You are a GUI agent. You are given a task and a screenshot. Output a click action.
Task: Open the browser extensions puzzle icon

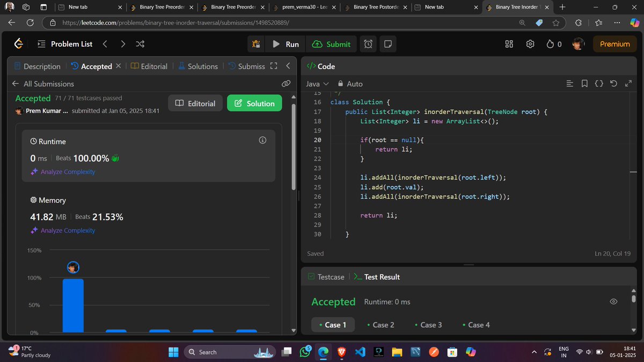[x=578, y=23]
